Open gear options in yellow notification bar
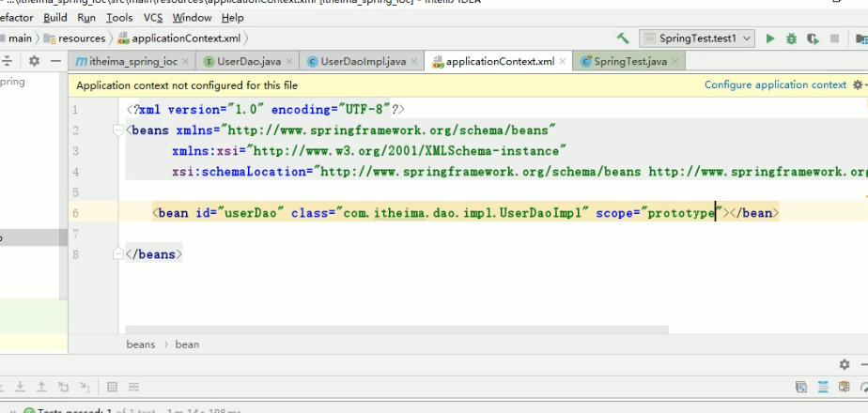Viewport: 868px width, 413px height. [858, 85]
